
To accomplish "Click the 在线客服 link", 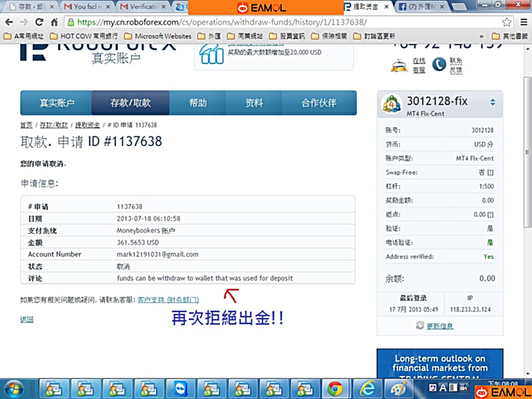I will [x=419, y=65].
